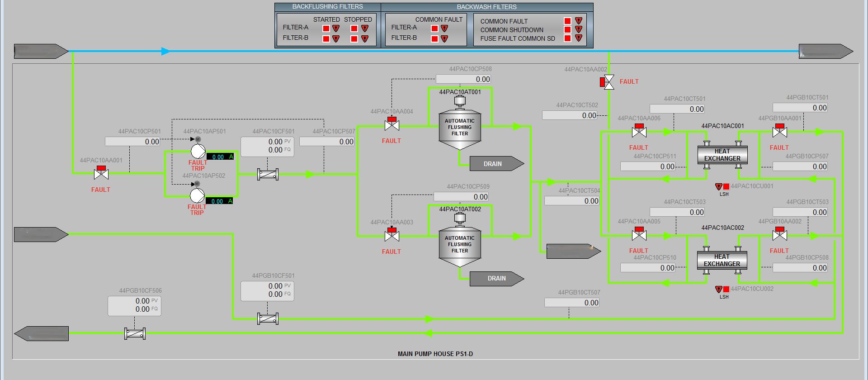This screenshot has width=868, height=380.
Task: Click the FUSE FAULT COMMON SD red indicator
Action: (567, 38)
